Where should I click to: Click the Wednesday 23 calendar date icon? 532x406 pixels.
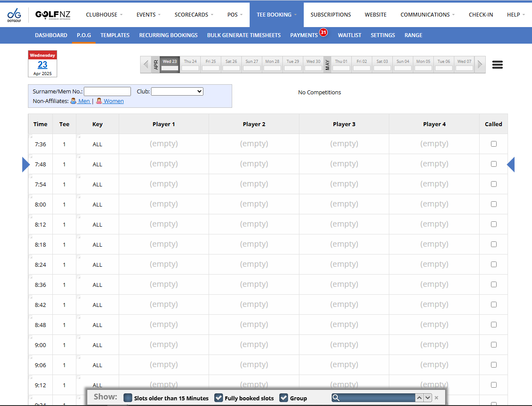tap(42, 64)
